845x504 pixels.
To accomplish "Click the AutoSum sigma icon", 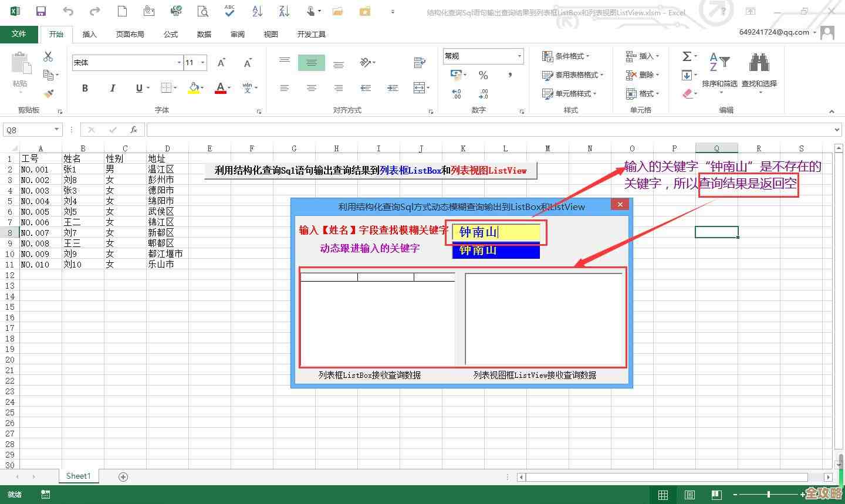I will pos(687,57).
